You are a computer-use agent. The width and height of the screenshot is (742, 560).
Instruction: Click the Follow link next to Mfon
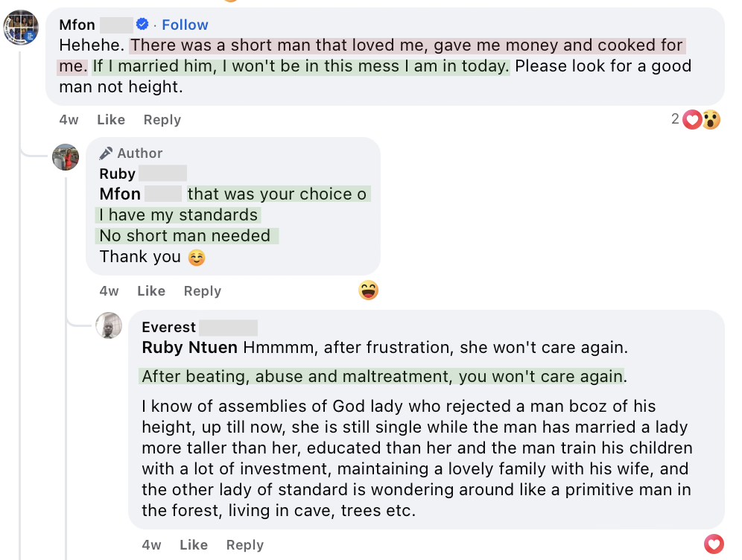click(x=185, y=25)
